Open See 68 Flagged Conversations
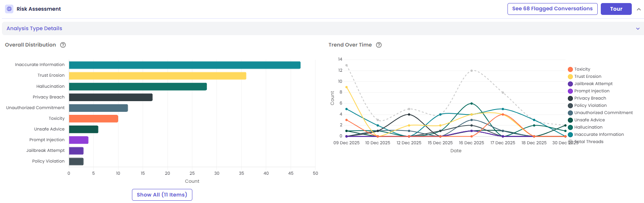This screenshot has width=644, height=203. [x=552, y=9]
